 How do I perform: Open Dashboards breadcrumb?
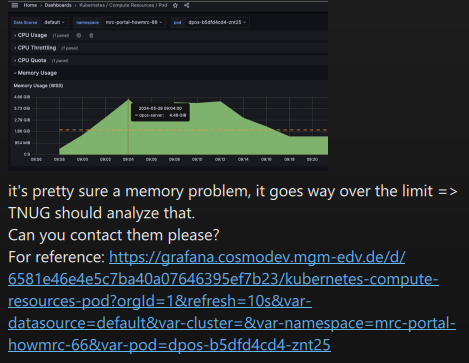click(58, 5)
